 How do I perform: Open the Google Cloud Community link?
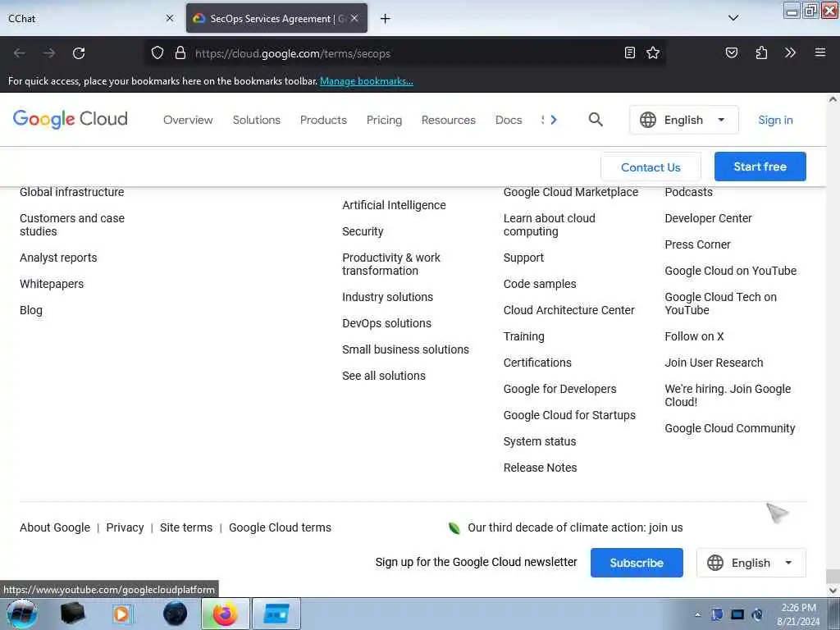coord(729,428)
